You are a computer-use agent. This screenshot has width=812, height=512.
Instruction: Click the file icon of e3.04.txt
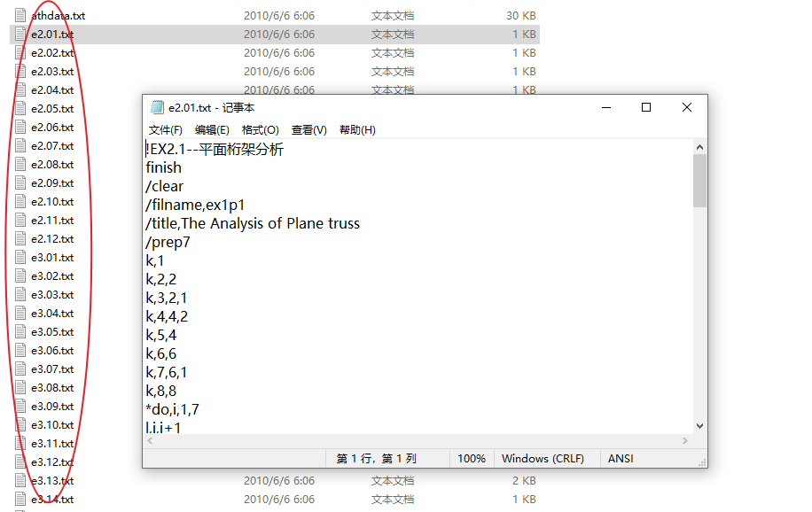click(20, 314)
